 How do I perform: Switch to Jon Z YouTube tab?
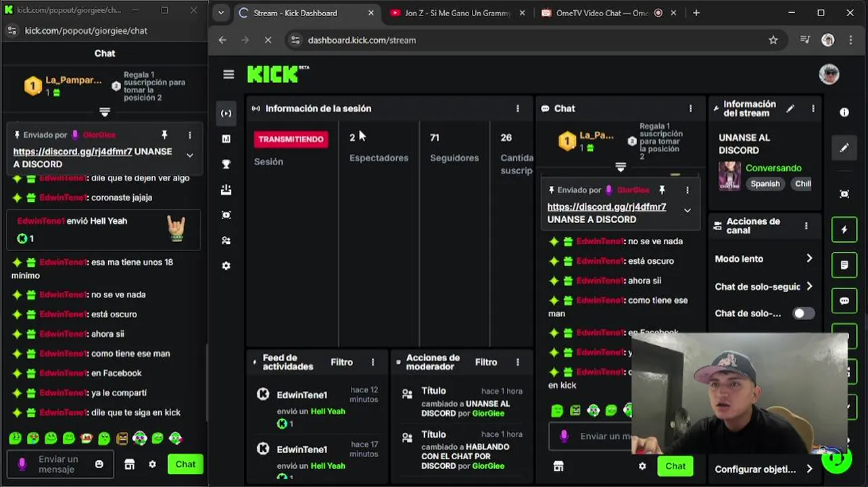click(457, 13)
